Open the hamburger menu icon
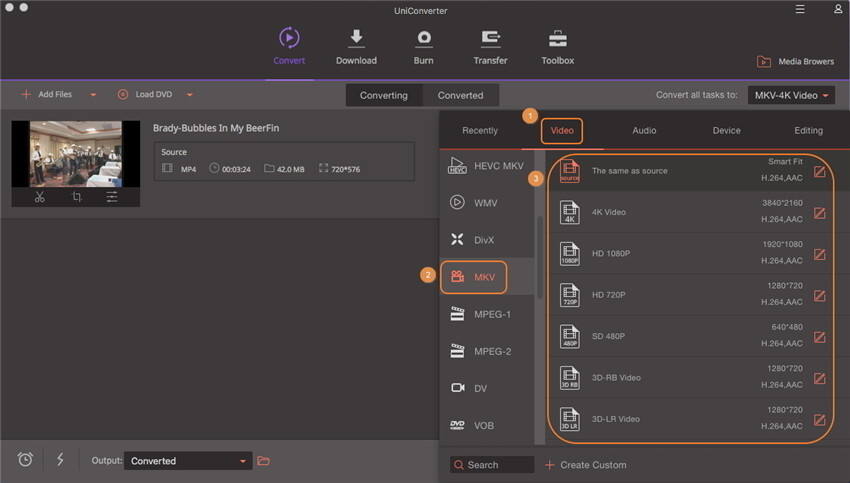This screenshot has width=850, height=483. click(800, 9)
